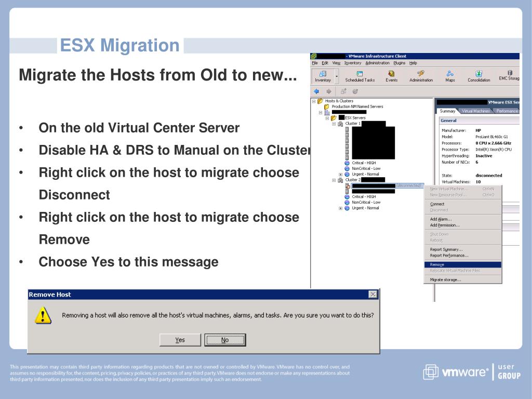Expand Urgent - Normal under Cluster 1
Viewport: 532px width, 399px height.
(x=341, y=175)
